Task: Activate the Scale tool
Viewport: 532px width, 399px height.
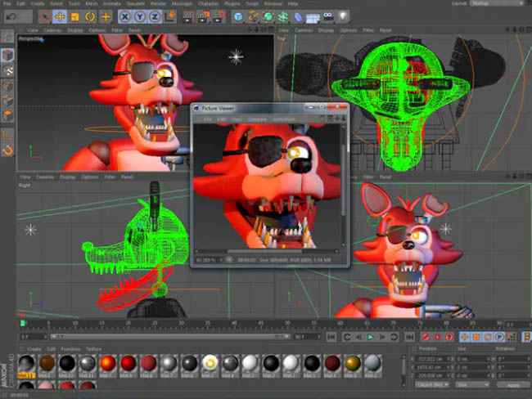Action: pyautogui.click(x=74, y=16)
